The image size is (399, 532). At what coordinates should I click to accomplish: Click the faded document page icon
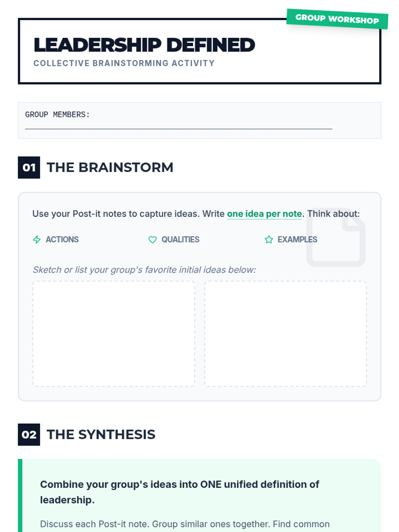click(x=336, y=237)
